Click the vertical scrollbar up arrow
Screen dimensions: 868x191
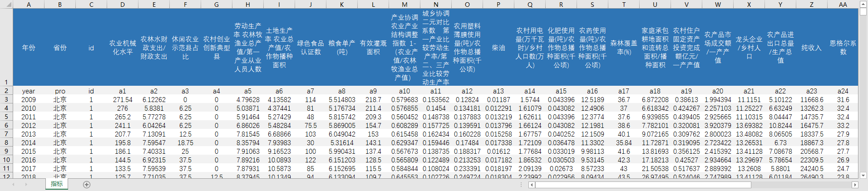863,4
